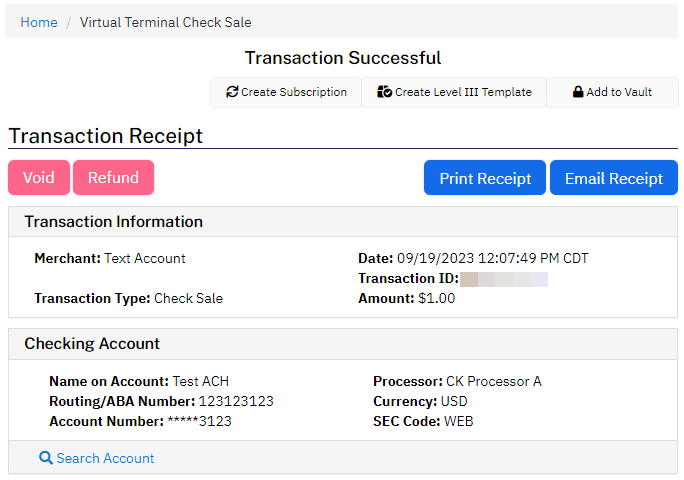Click the $1.00 amount value
The height and width of the screenshot is (480, 684).
(x=436, y=298)
